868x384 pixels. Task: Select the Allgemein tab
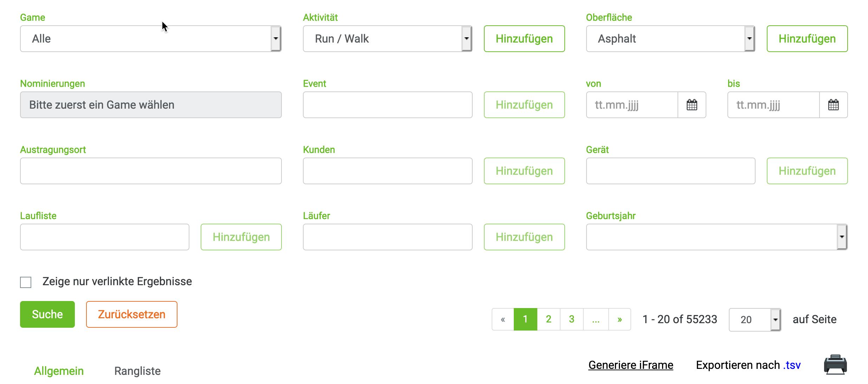[59, 371]
